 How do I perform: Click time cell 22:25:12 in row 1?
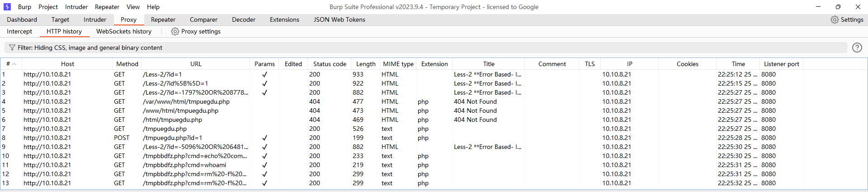pos(737,74)
